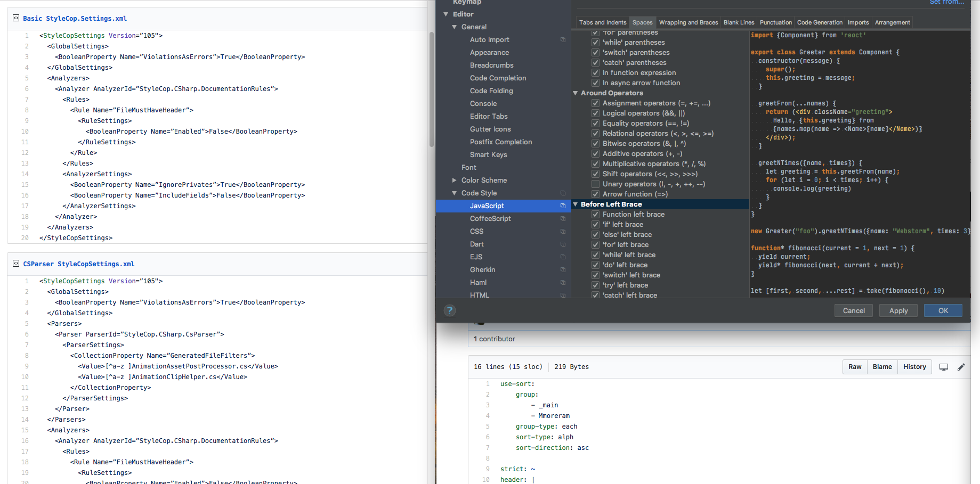980x484 pixels.
Task: Collapse the Code Style node
Action: [455, 193]
